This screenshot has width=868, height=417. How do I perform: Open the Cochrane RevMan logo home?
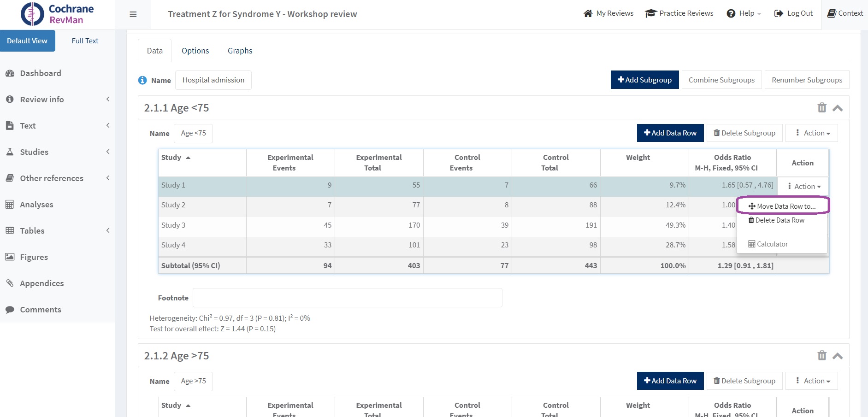click(57, 14)
